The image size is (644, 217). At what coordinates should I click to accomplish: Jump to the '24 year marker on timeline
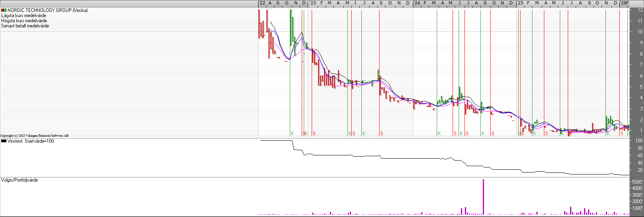tap(417, 3)
